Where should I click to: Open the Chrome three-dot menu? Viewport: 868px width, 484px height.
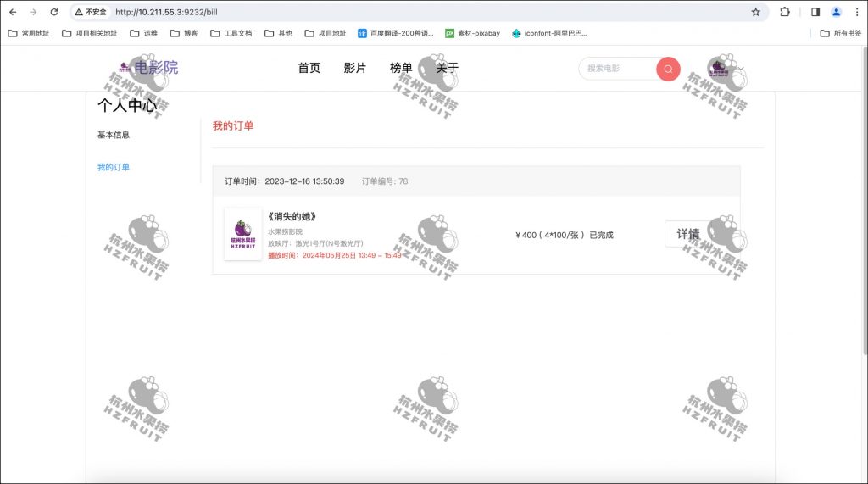click(856, 12)
